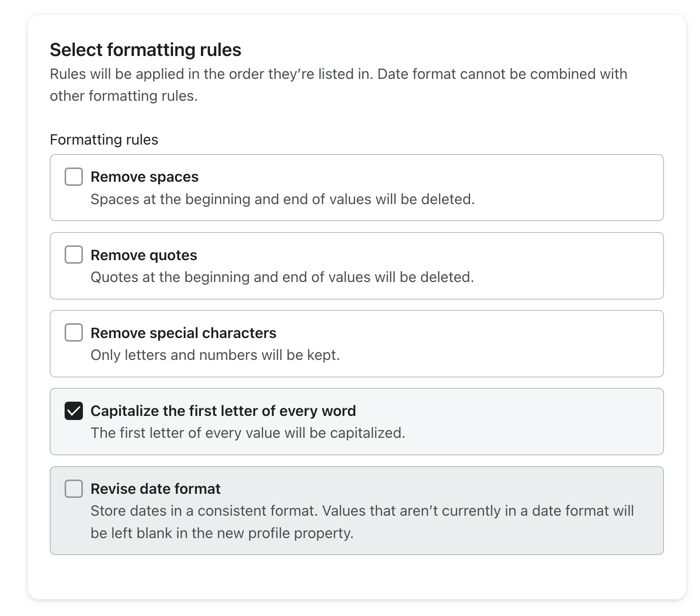The image size is (700, 616).
Task: Toggle the Revise date format checkbox
Action: pyautogui.click(x=74, y=488)
